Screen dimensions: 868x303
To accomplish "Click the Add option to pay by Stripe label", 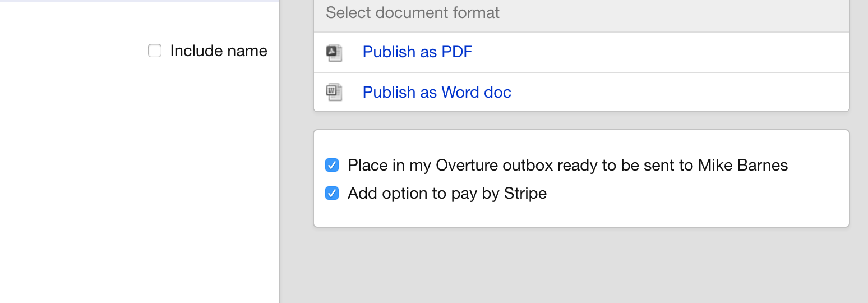I will 447,193.
